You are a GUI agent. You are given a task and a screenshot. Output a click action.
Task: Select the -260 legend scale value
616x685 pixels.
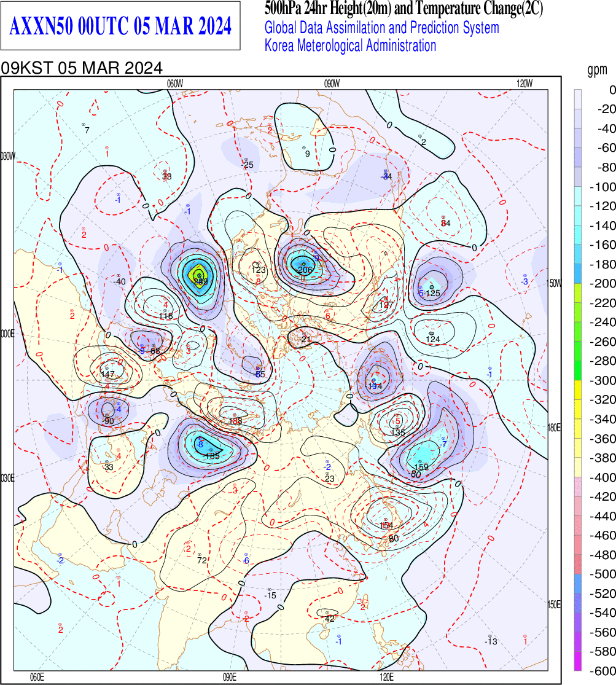tap(603, 342)
